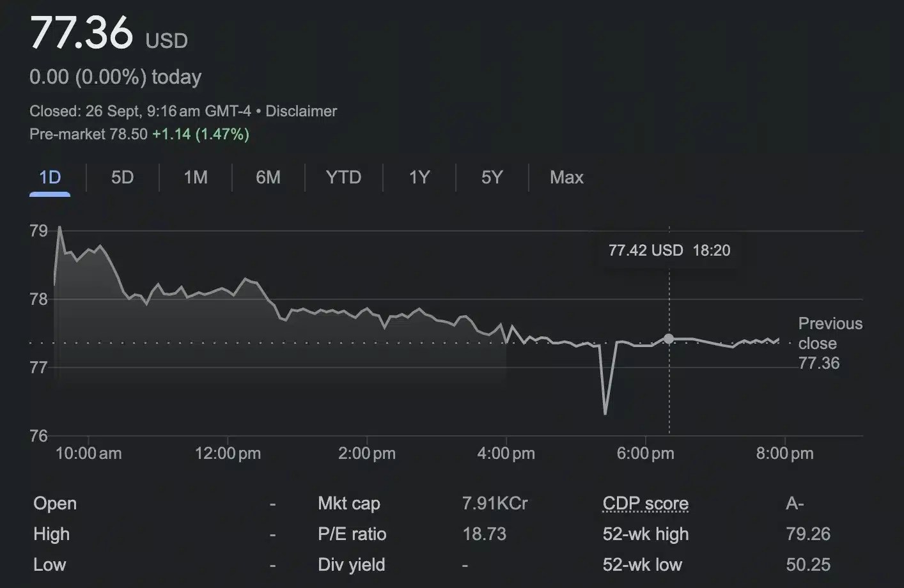
Task: Select the chart marker dot at 18:20
Action: point(669,339)
